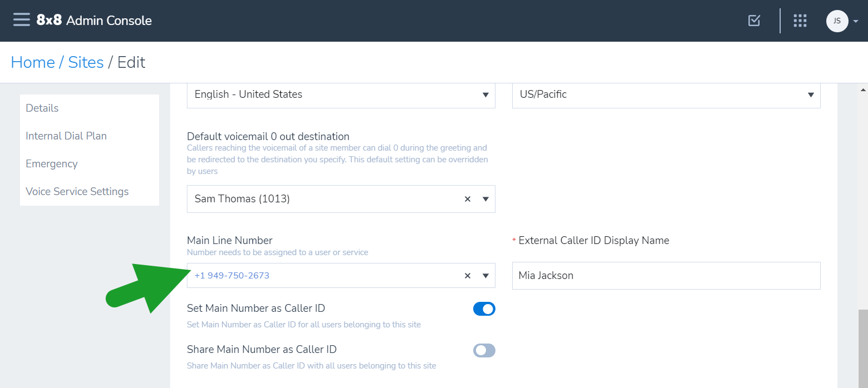Disable Set Main Number as Caller ID toggle

click(x=484, y=309)
